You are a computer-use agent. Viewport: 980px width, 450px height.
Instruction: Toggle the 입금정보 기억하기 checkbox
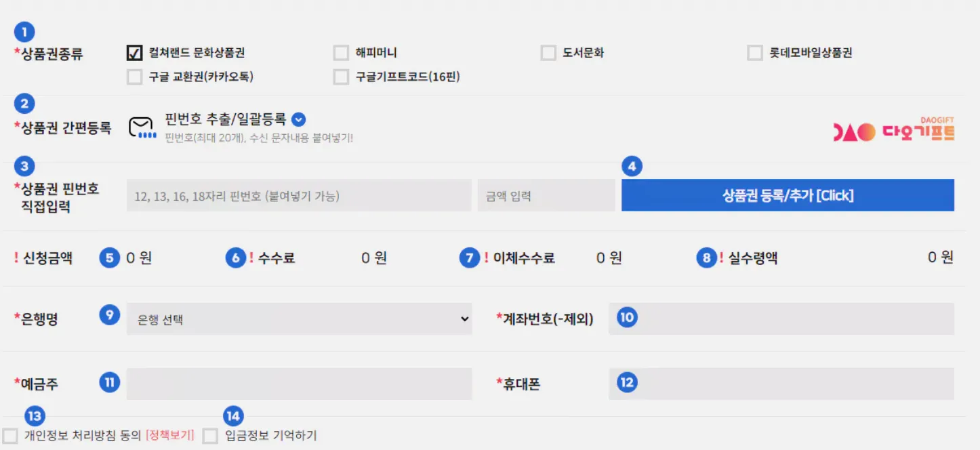211,436
